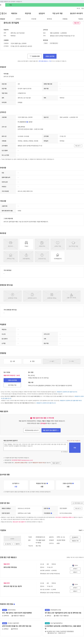This screenshot has height=644, width=84.
Task: Jump to the 기업정보 section tab
Action: click(x=80, y=19)
